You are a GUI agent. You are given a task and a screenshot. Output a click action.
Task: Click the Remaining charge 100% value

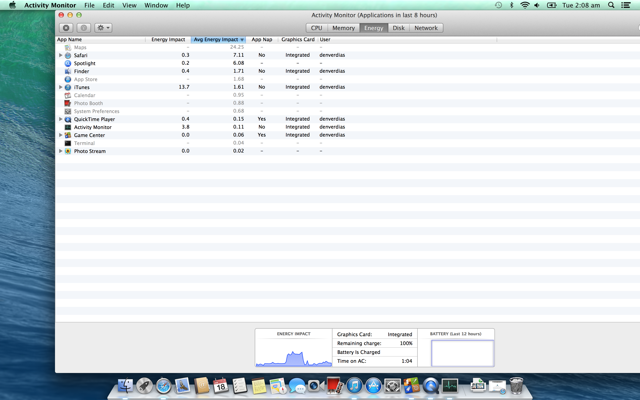click(x=406, y=343)
